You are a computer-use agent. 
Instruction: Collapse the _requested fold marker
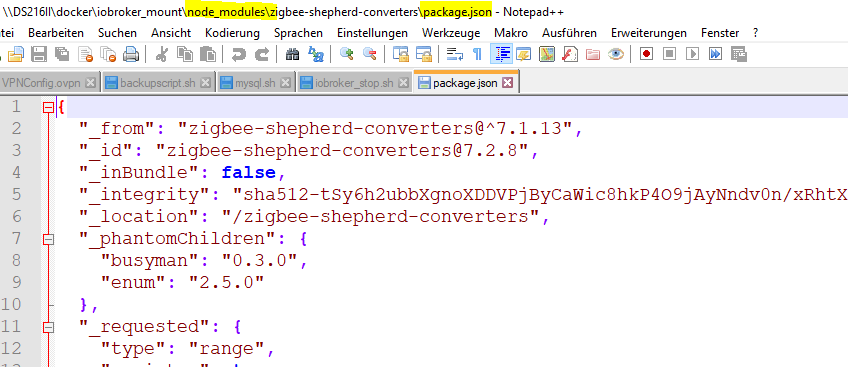48,328
